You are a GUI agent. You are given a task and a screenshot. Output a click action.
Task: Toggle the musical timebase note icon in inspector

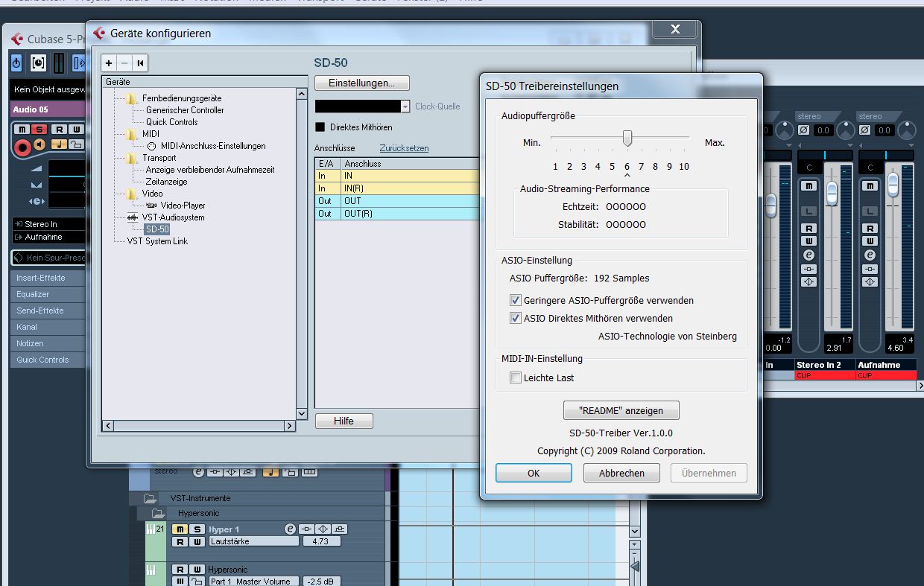coord(58,144)
